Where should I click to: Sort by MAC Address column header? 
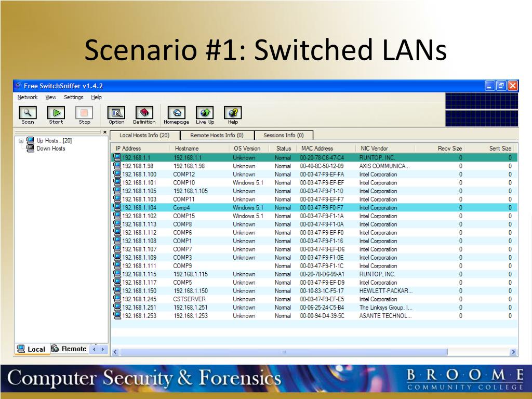(x=326, y=148)
